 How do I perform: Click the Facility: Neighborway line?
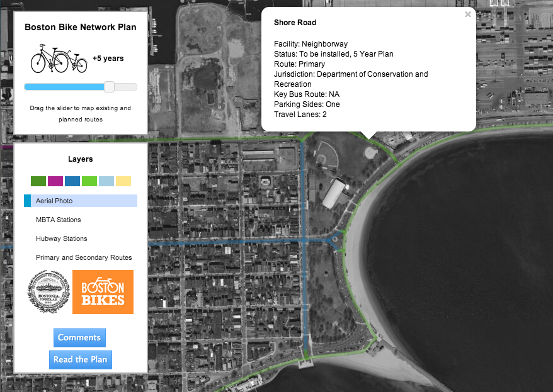[x=311, y=44]
